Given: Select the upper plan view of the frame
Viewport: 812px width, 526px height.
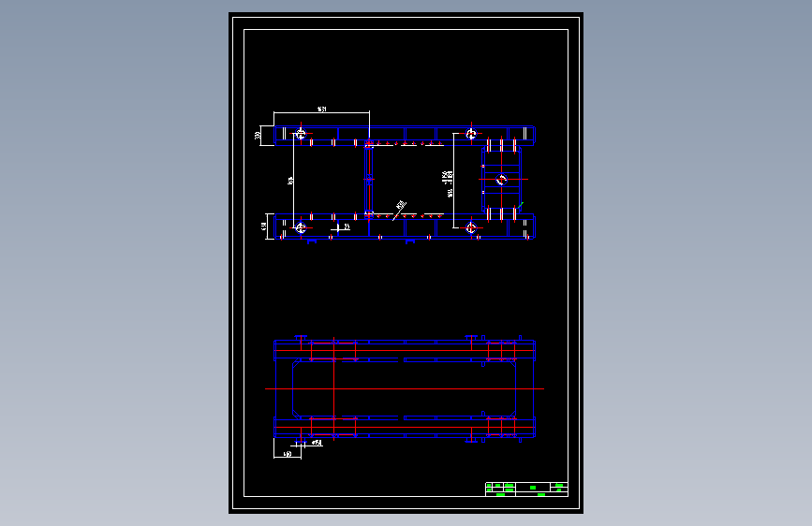Looking at the screenshot, I should (397, 176).
